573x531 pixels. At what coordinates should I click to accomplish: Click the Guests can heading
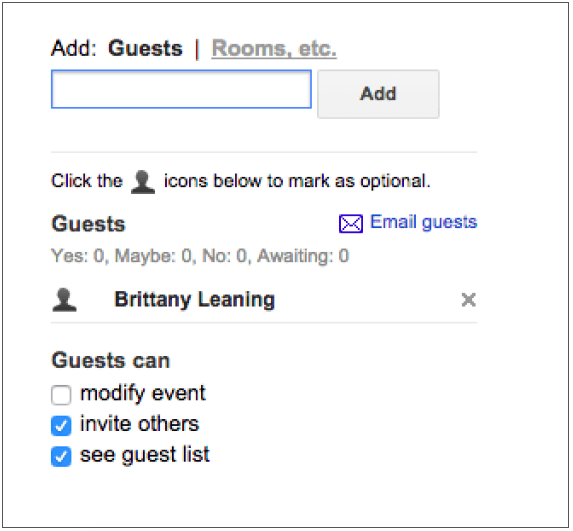point(111,360)
